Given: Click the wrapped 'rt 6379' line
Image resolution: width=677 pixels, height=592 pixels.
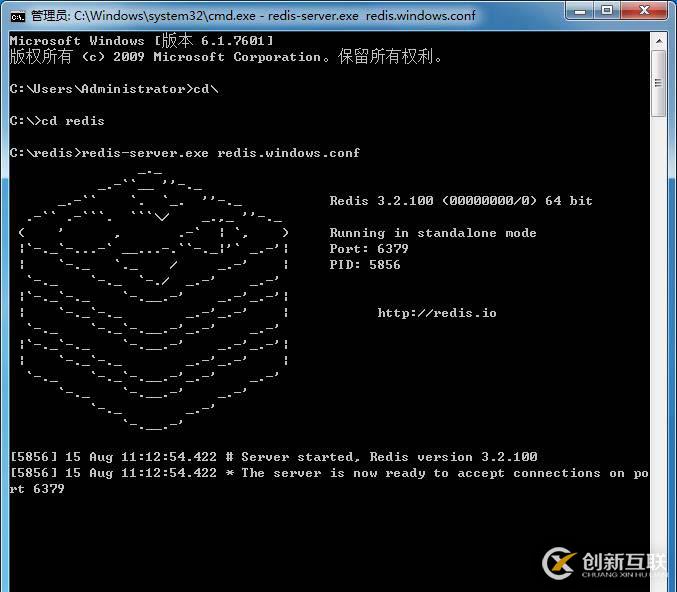Looking at the screenshot, I should pyautogui.click(x=37, y=489).
